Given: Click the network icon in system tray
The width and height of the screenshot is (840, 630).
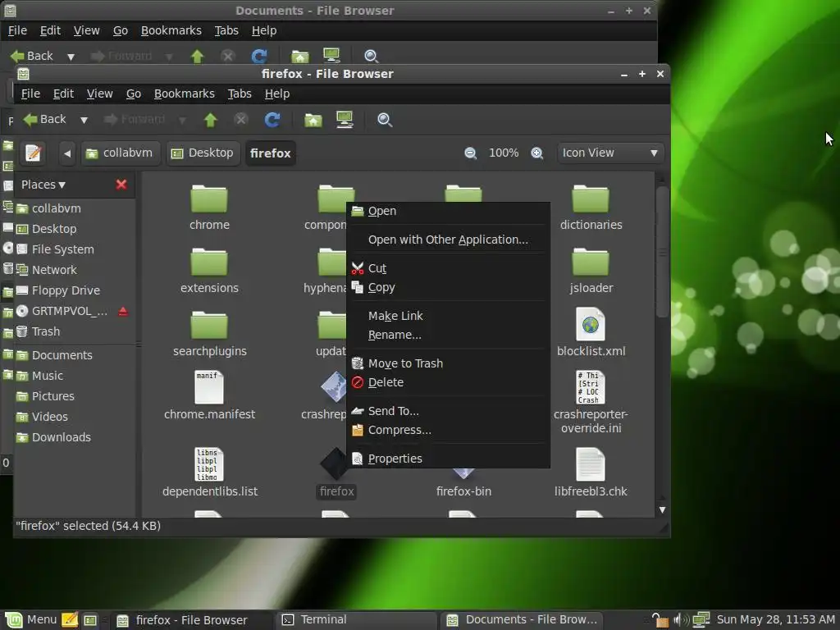Looking at the screenshot, I should pyautogui.click(x=701, y=620).
